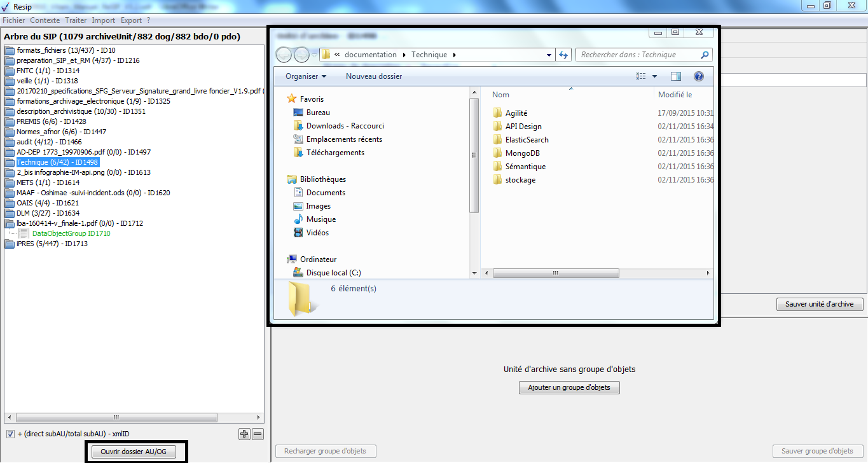Viewport: 868px width, 463px height.
Task: Click the refresh icon beside address bar
Action: (x=563, y=55)
